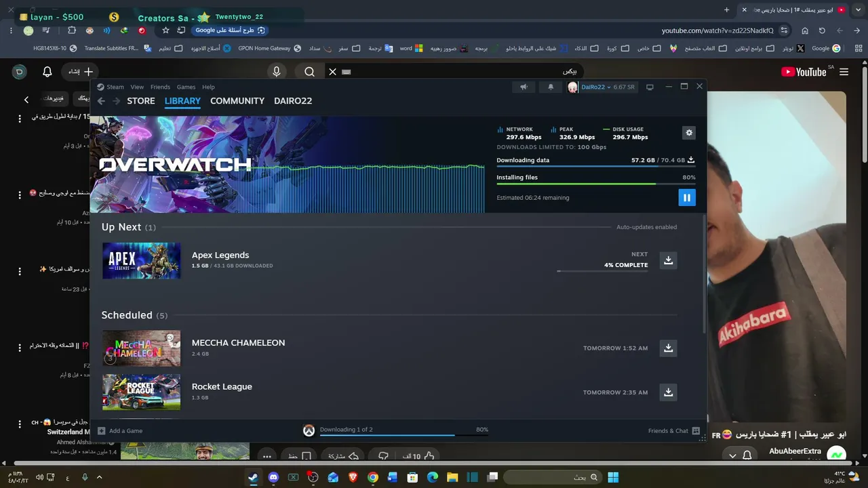This screenshot has width=868, height=488.
Task: Open the Help menu in Steam
Action: point(208,87)
